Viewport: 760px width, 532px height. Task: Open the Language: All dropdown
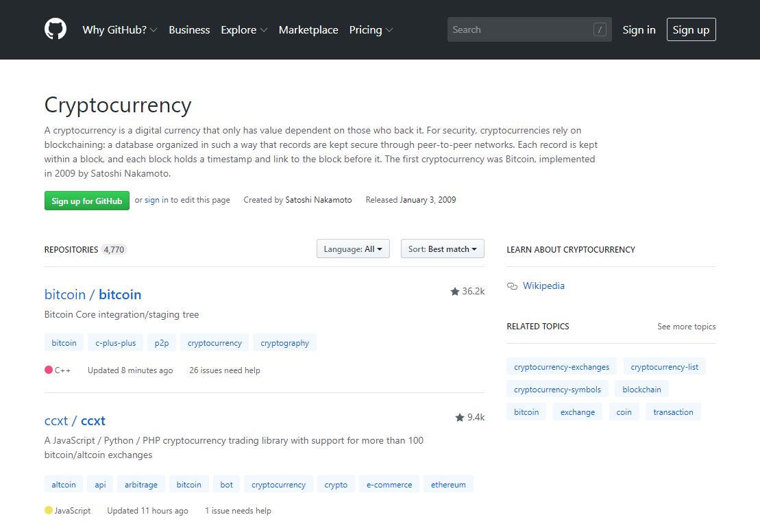(x=353, y=249)
